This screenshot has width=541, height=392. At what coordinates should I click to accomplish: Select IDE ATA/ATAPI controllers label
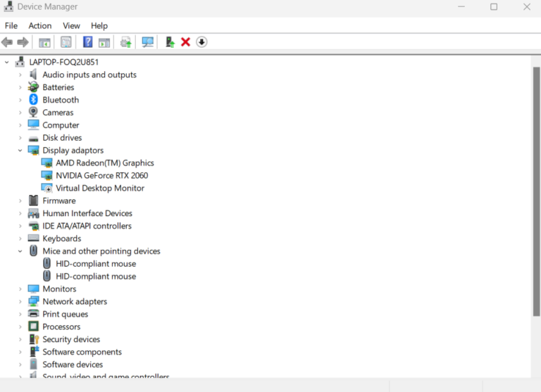(x=87, y=226)
